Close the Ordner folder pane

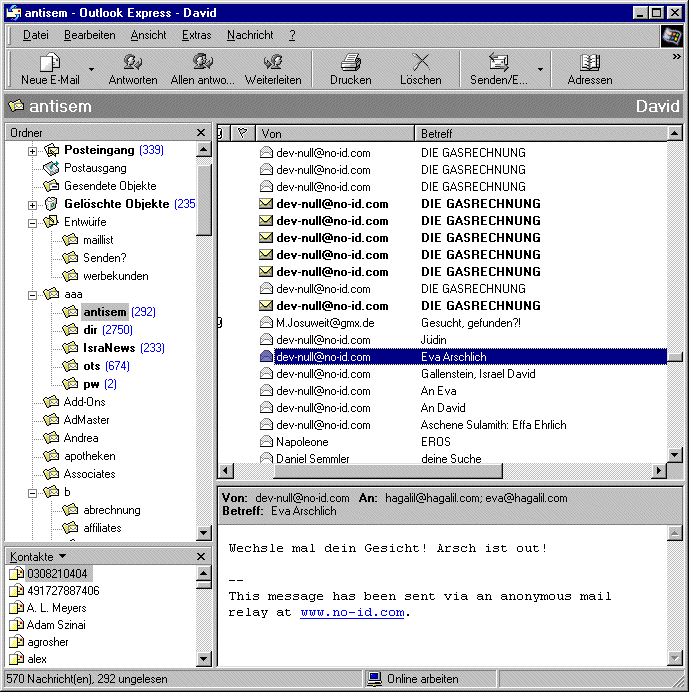coord(201,133)
